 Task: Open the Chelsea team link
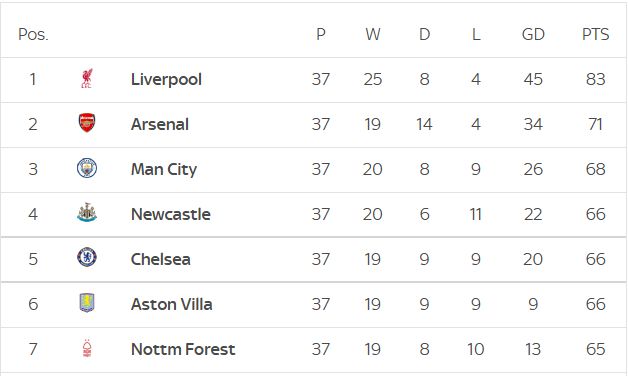pos(161,259)
